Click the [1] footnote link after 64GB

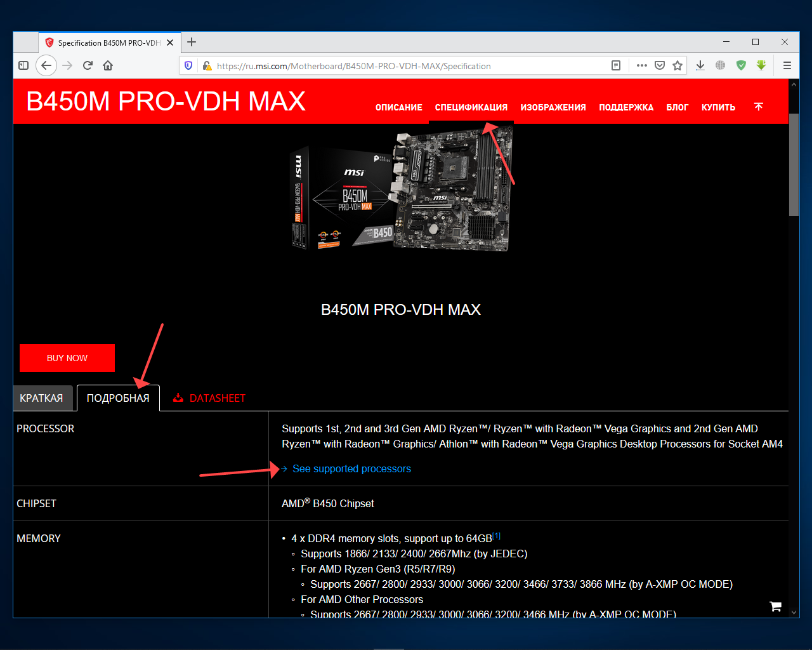tap(497, 536)
